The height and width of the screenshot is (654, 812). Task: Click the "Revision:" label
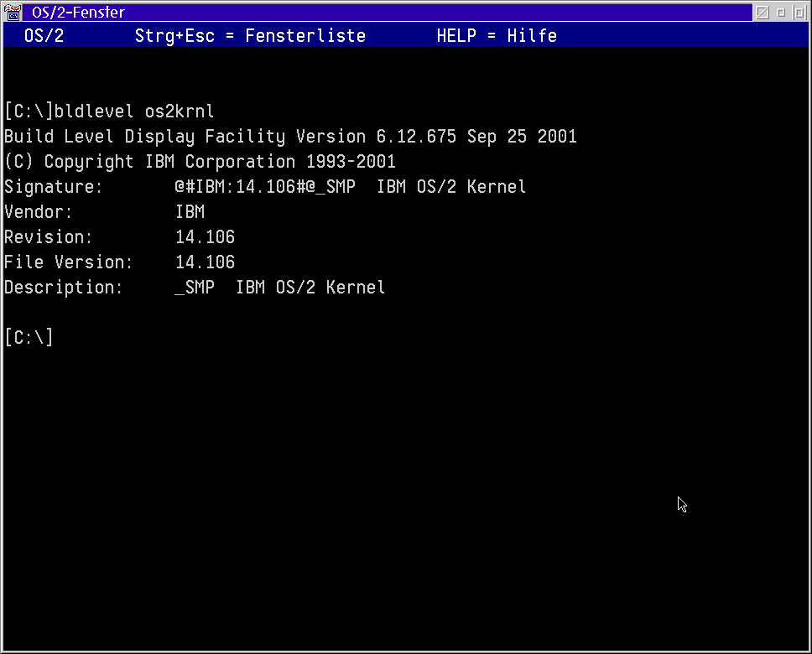click(48, 237)
